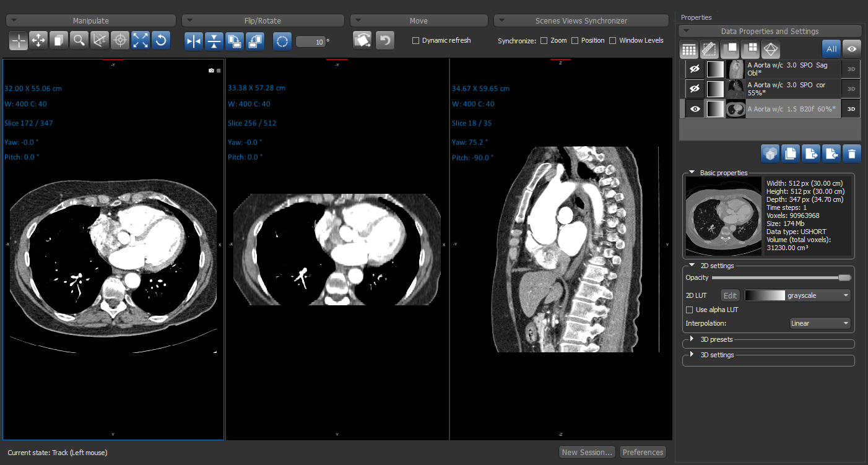
Task: Select the magnifier zoom tool
Action: point(79,41)
